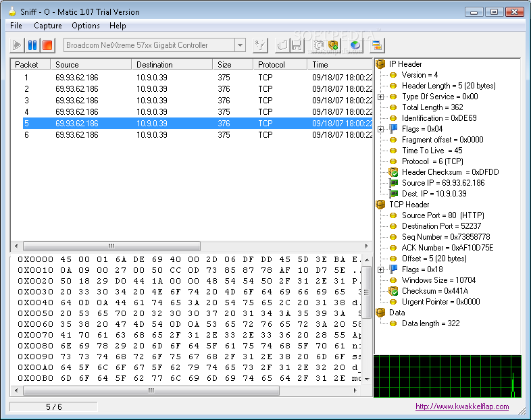Image resolution: width=531 pixels, height=420 pixels.
Task: Select the Seq Number = 0x73858778 item
Action: coord(446,237)
